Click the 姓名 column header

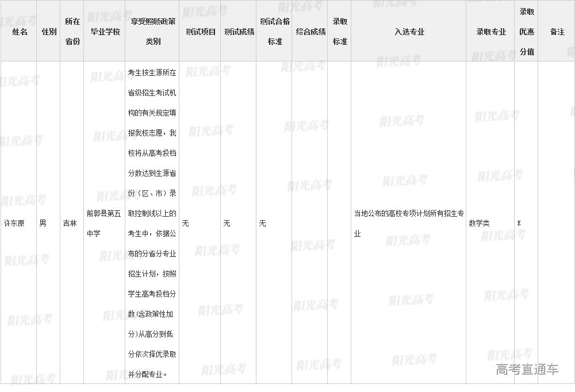point(20,32)
